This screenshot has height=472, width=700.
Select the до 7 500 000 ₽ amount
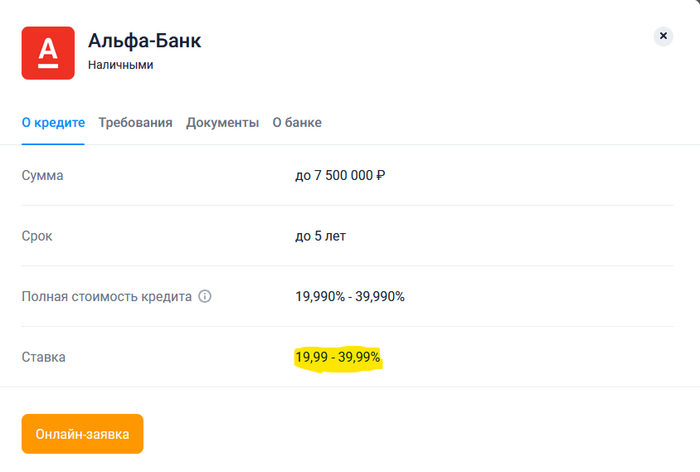tap(340, 176)
